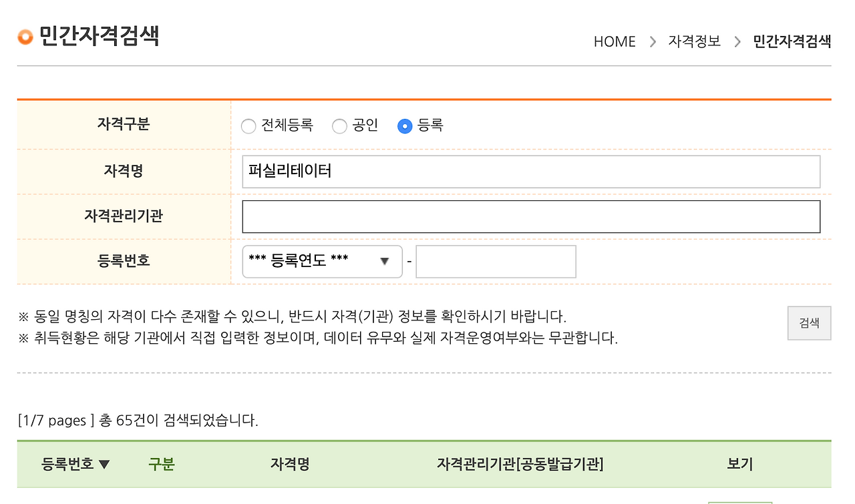Click the chevron arrow right after 자격정보
This screenshot has width=855, height=504.
coord(737,41)
